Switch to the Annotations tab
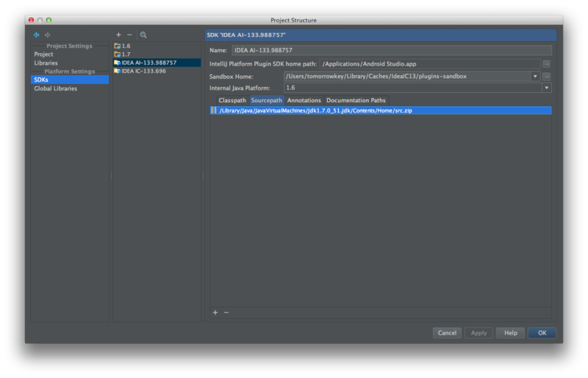This screenshot has width=588, height=378. (304, 100)
